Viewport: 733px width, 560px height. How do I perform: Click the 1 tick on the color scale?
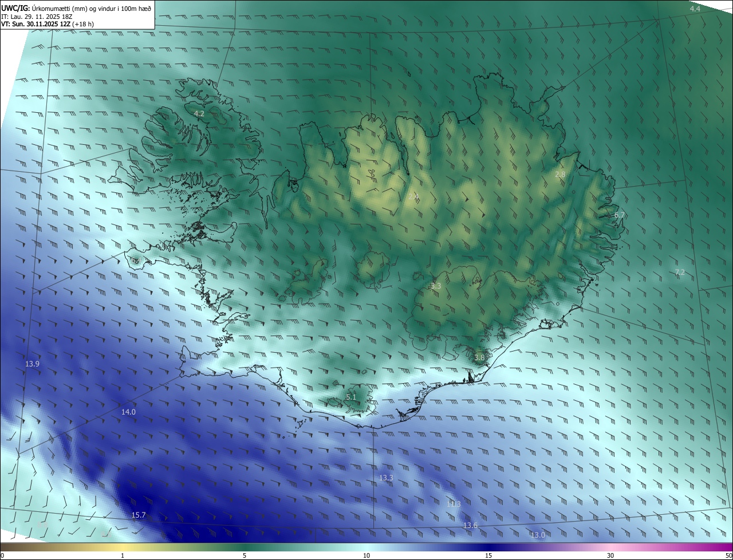click(123, 555)
